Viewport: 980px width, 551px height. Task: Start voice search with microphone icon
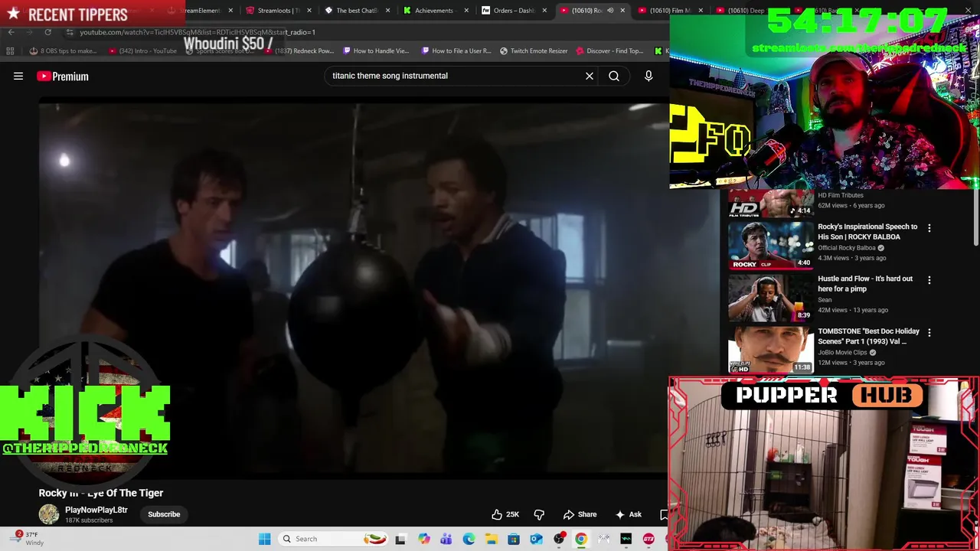[x=648, y=76]
